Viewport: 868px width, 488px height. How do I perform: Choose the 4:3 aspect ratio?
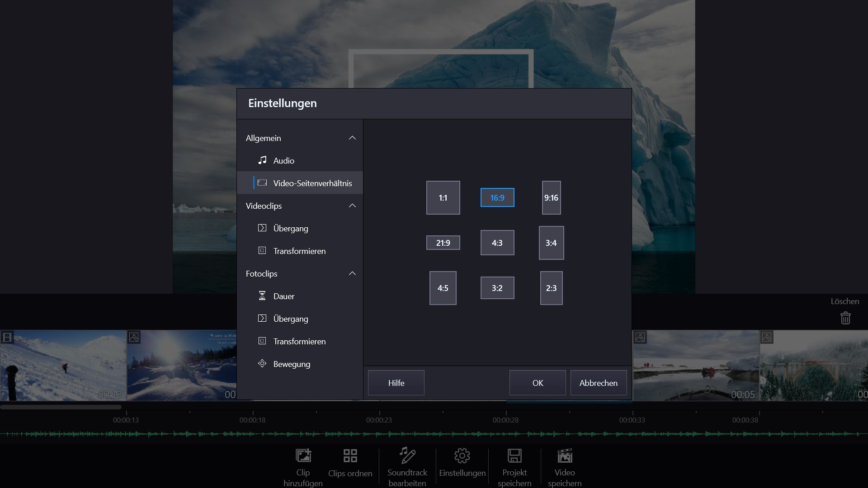click(497, 243)
